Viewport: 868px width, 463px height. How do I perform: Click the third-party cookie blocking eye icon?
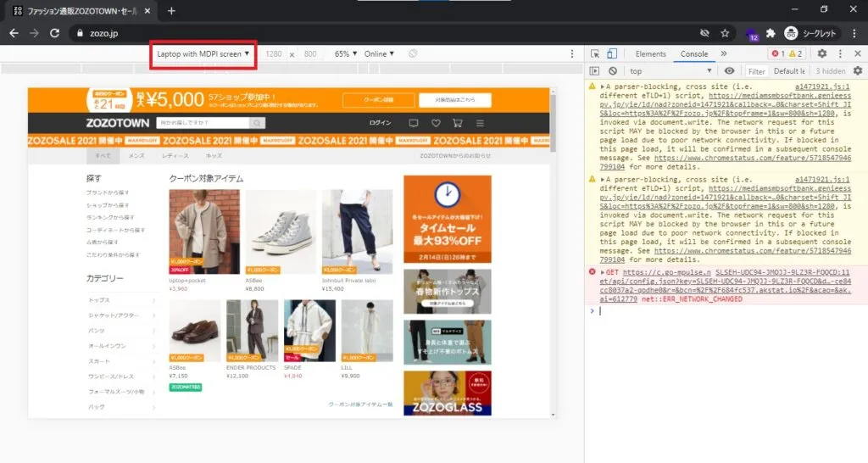click(704, 33)
